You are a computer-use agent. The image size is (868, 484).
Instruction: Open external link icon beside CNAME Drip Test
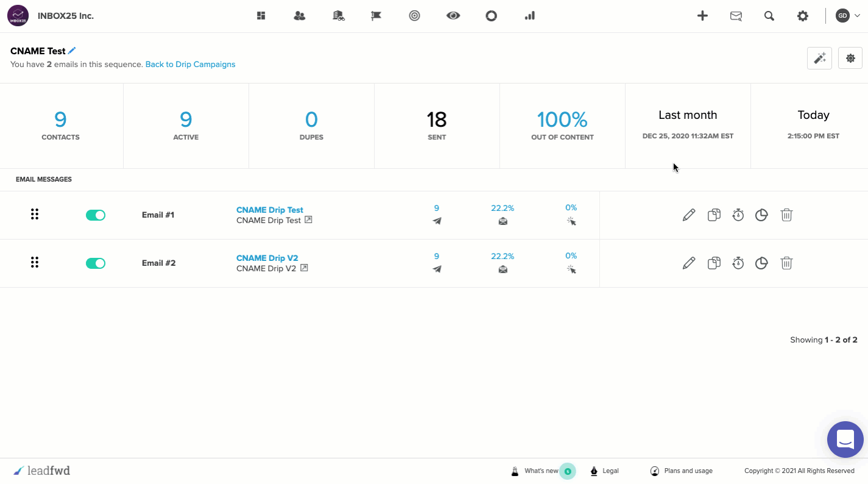pyautogui.click(x=308, y=219)
